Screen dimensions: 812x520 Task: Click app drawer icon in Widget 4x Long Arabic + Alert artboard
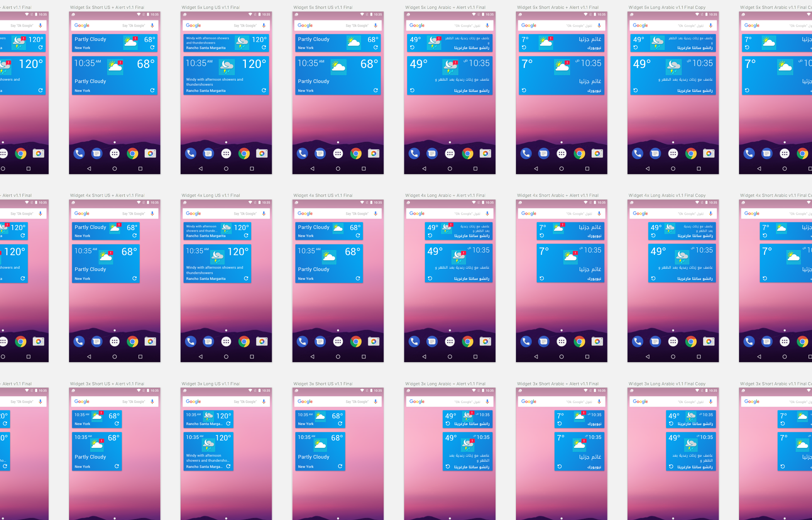(x=450, y=342)
